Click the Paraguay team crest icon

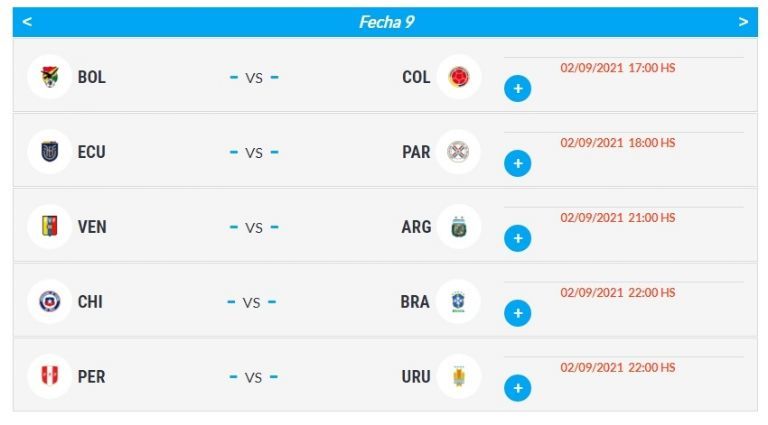(x=459, y=152)
